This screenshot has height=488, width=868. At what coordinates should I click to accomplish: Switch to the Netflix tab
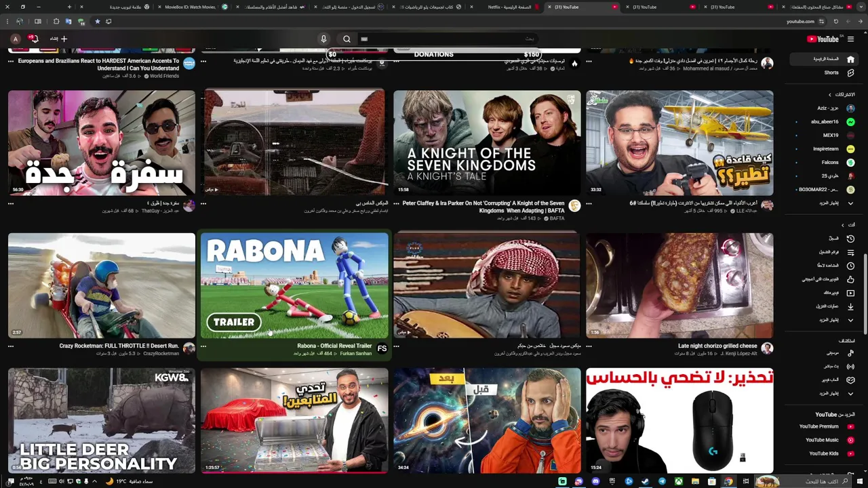pyautogui.click(x=509, y=7)
